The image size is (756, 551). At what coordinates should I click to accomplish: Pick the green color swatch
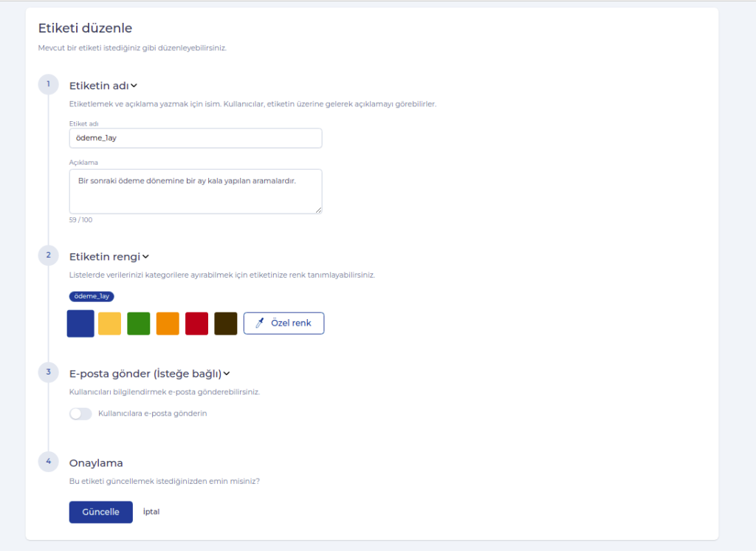point(139,324)
